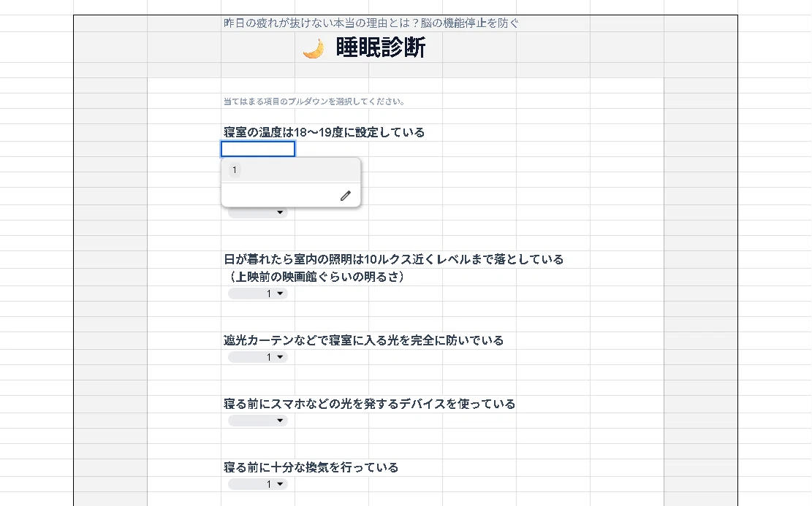Image resolution: width=812 pixels, height=506 pixels.
Task: Click the text 日が暮れたら室内の照明は10ルクス近くレベルまで落としている
Action: pyautogui.click(x=393, y=259)
